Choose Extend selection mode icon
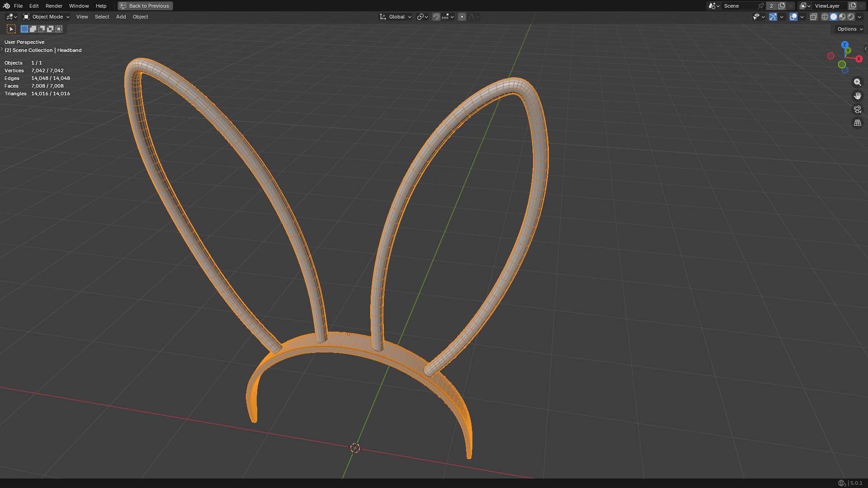The image size is (868, 488). pyautogui.click(x=33, y=29)
